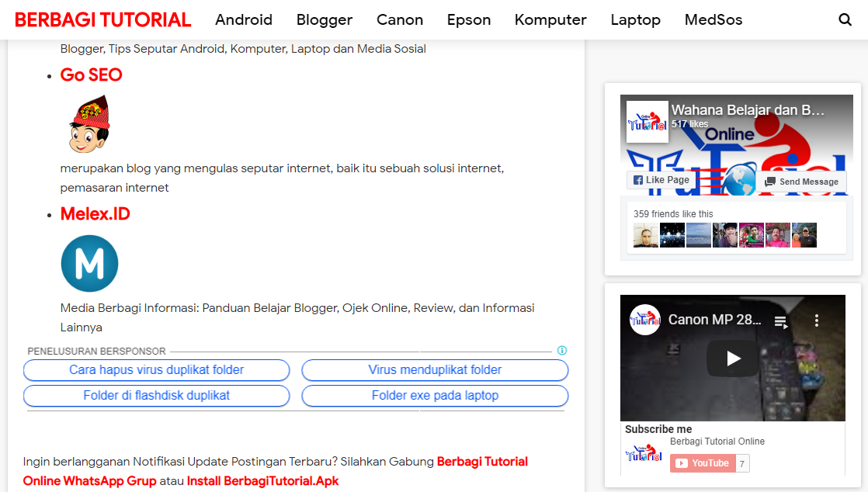Click the '517 likes' text
Image resolution: width=868 pixels, height=492 pixels.
click(x=689, y=124)
